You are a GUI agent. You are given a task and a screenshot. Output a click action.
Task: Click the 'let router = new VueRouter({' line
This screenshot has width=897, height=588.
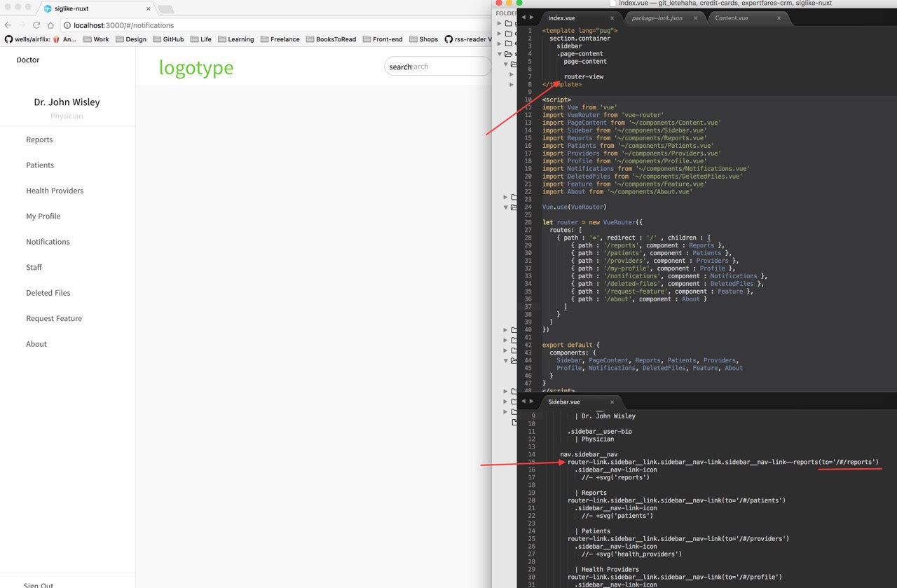click(x=593, y=222)
